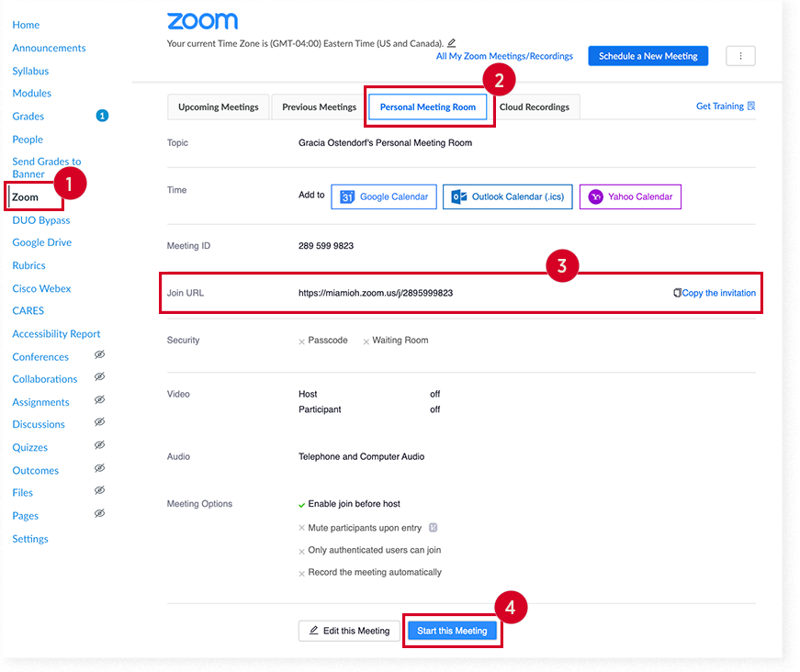Open Cisco Webex link

click(x=42, y=288)
